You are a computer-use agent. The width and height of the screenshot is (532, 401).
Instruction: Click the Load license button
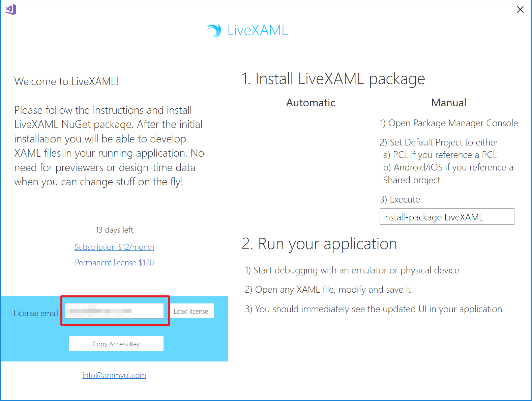(191, 311)
